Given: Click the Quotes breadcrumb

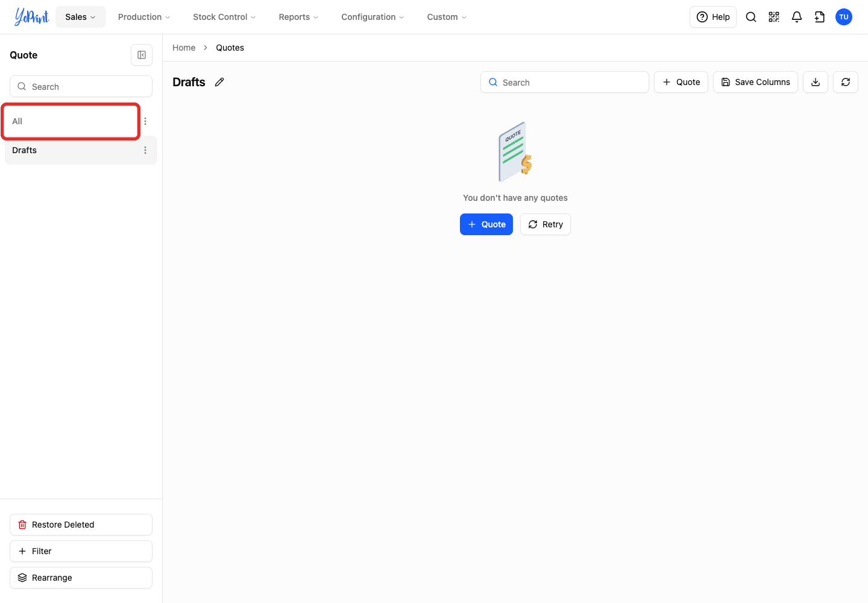Looking at the screenshot, I should point(230,48).
